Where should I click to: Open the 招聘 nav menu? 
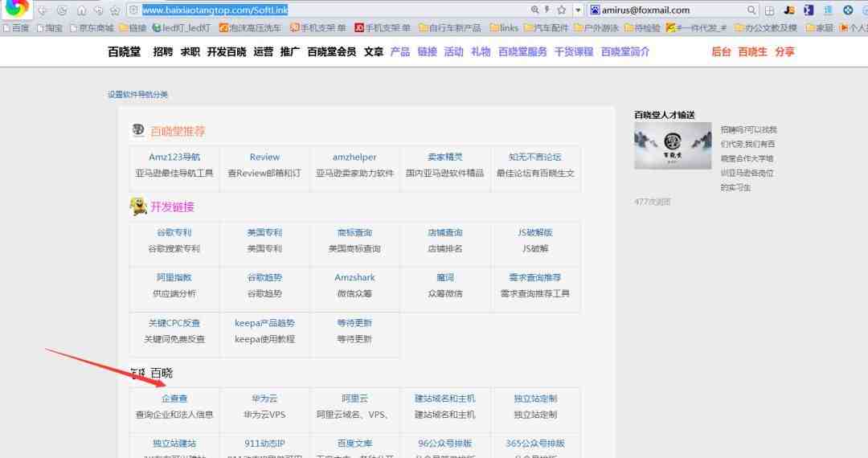[x=162, y=51]
